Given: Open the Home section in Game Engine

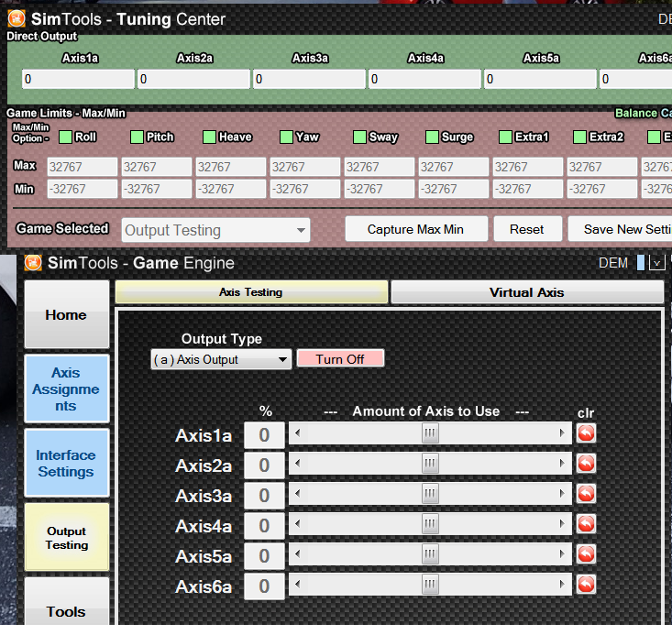Looking at the screenshot, I should coord(67,314).
